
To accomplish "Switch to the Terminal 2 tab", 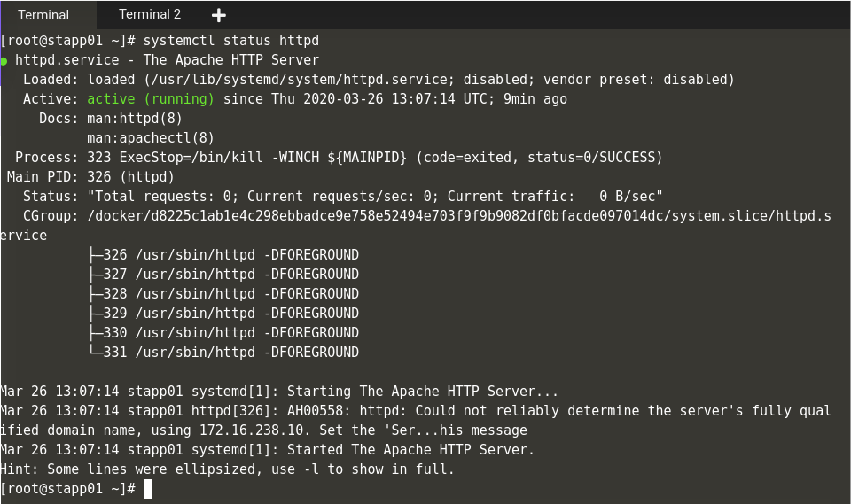I will click(149, 14).
